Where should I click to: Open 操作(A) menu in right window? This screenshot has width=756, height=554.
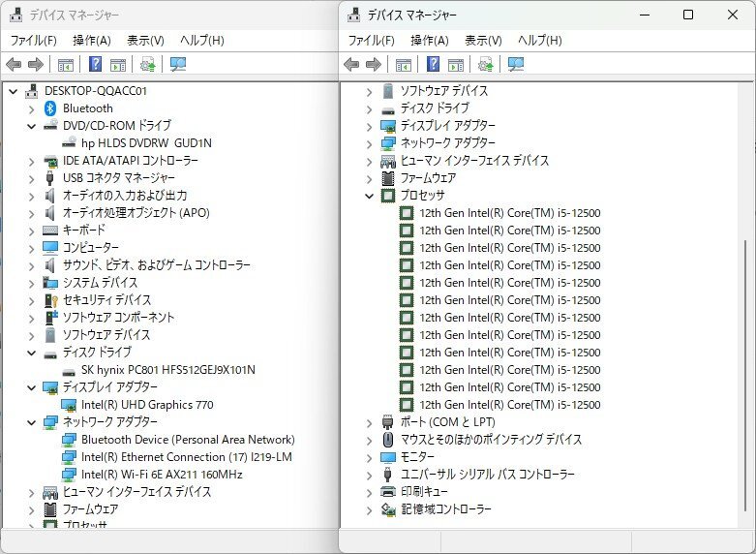[430, 40]
